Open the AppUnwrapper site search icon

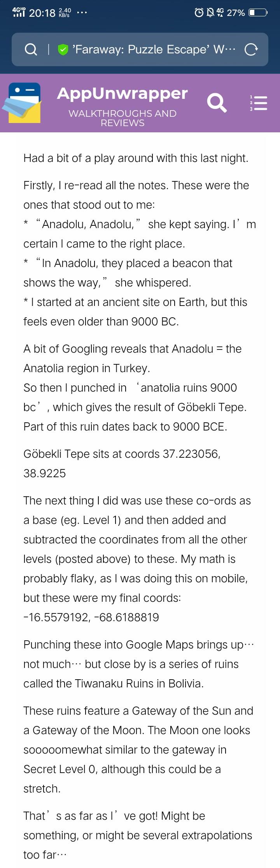click(x=217, y=103)
